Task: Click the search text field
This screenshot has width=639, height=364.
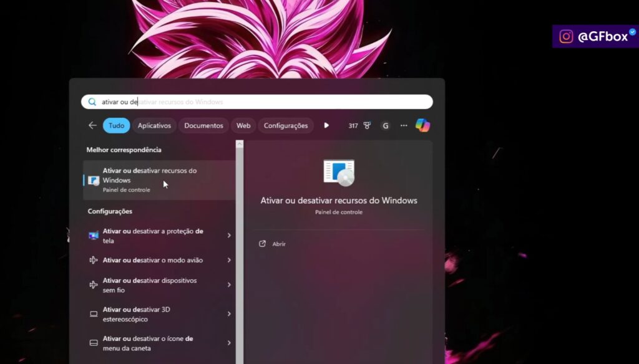Action: tap(256, 102)
